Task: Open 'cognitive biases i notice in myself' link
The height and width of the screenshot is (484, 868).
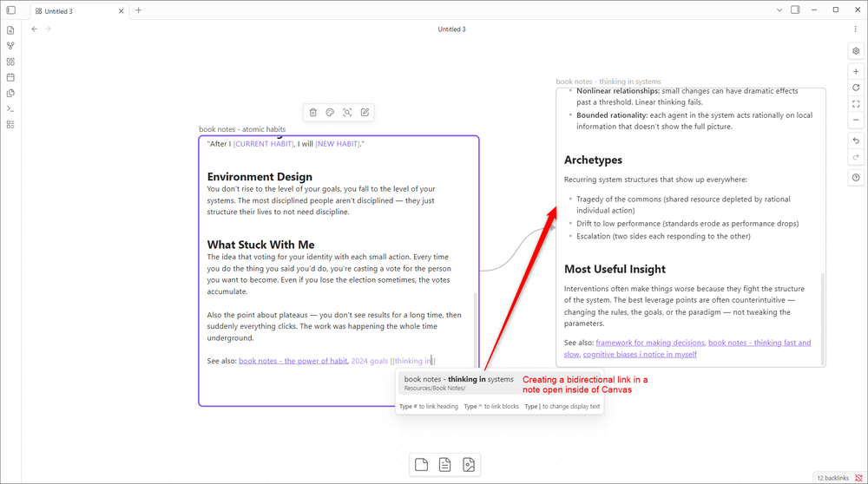Action: coord(640,355)
